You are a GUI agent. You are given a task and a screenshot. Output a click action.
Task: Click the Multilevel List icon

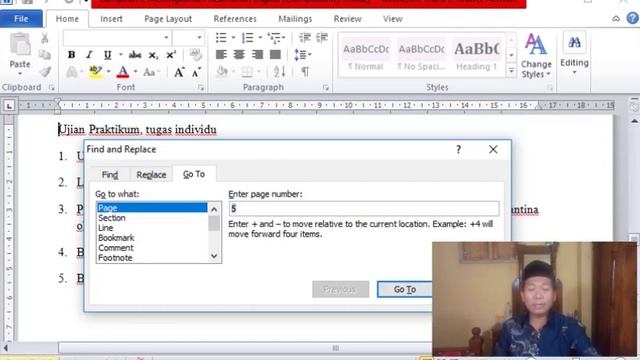275,38
